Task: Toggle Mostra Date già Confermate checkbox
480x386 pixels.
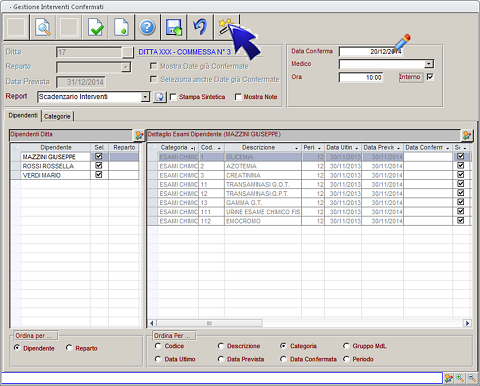Action: 153,66
